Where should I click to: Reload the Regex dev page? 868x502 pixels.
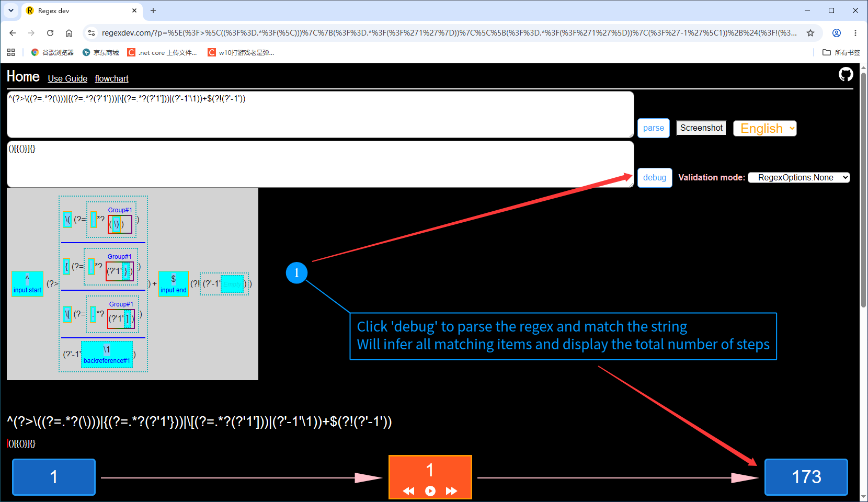coord(50,33)
